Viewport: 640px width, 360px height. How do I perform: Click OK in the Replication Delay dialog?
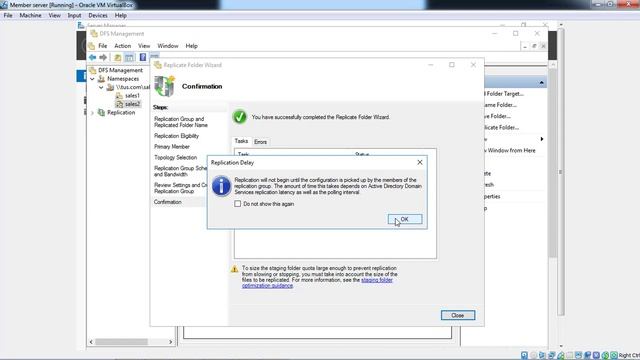(405, 220)
